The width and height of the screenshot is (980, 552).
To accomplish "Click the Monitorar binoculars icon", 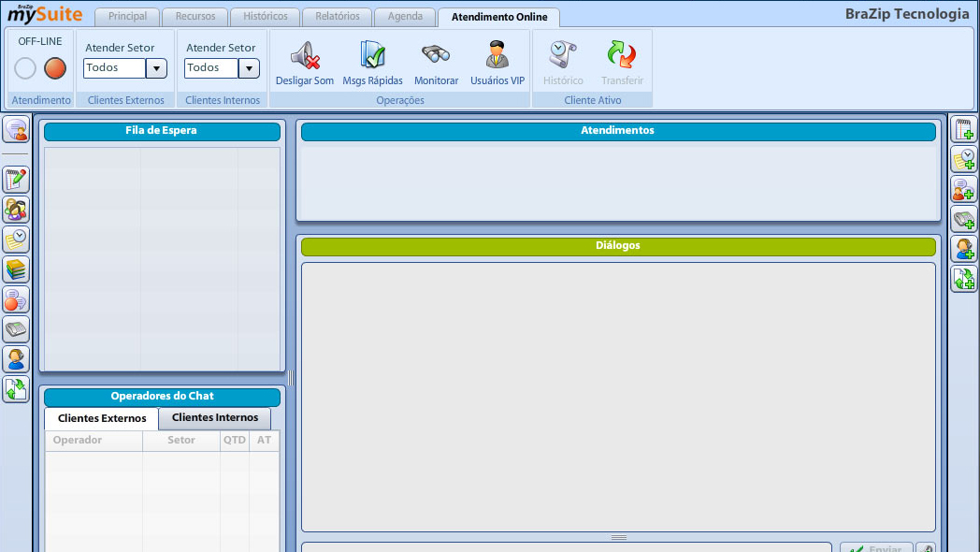I will point(436,54).
